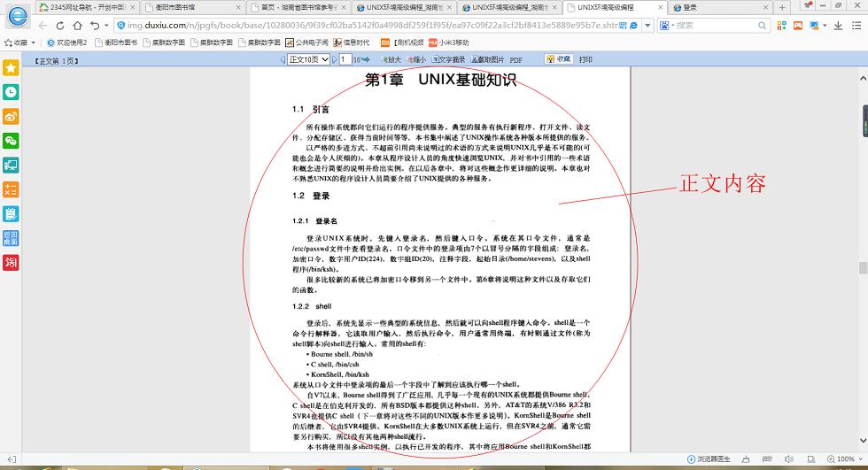Click the 100% zoom level control
This screenshot has height=470, width=868.
(x=844, y=459)
